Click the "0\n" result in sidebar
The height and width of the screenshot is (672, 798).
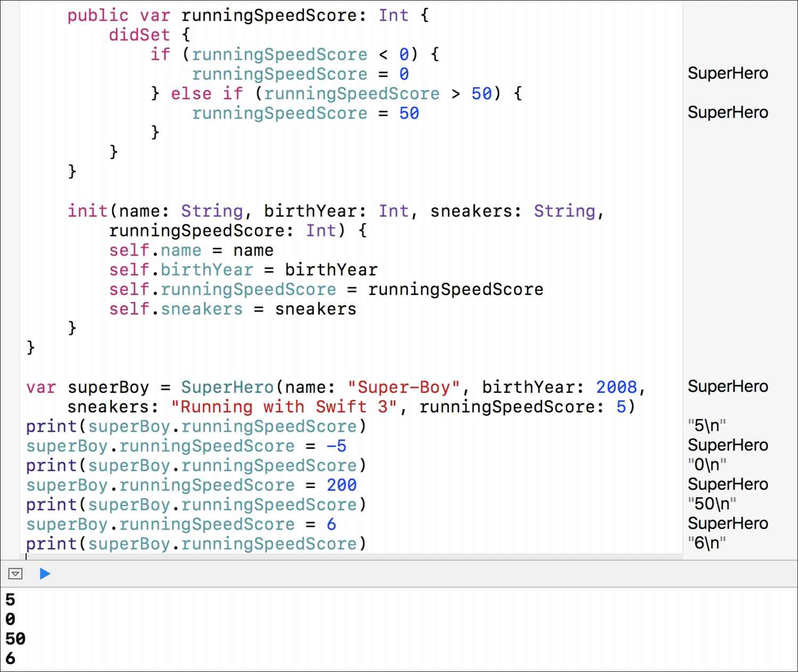coord(706,465)
